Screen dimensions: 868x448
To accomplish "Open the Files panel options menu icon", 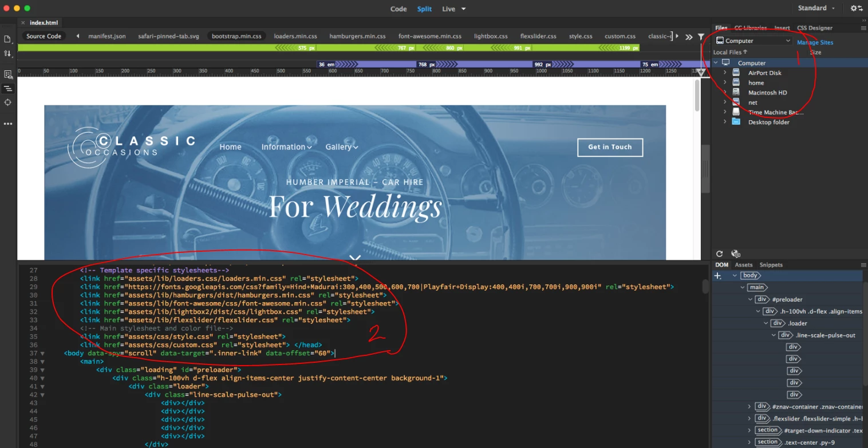I will 863,27.
